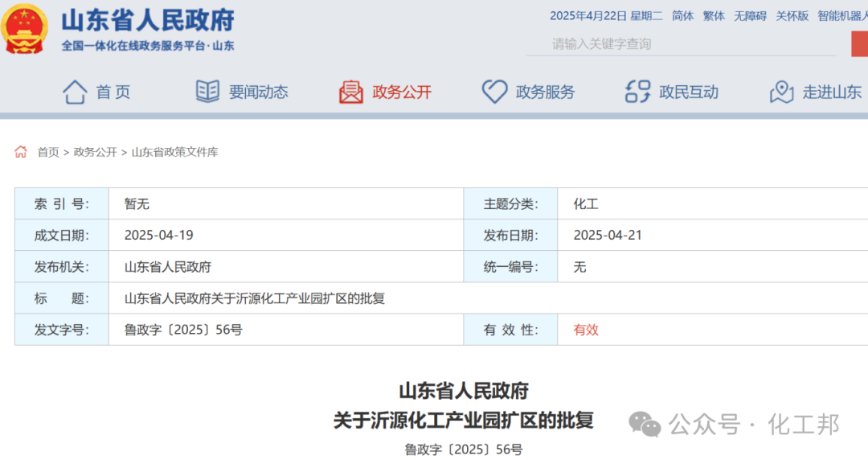This screenshot has height=460, width=868.
Task: Click the 山东省人民政府 site title
Action: (x=148, y=20)
